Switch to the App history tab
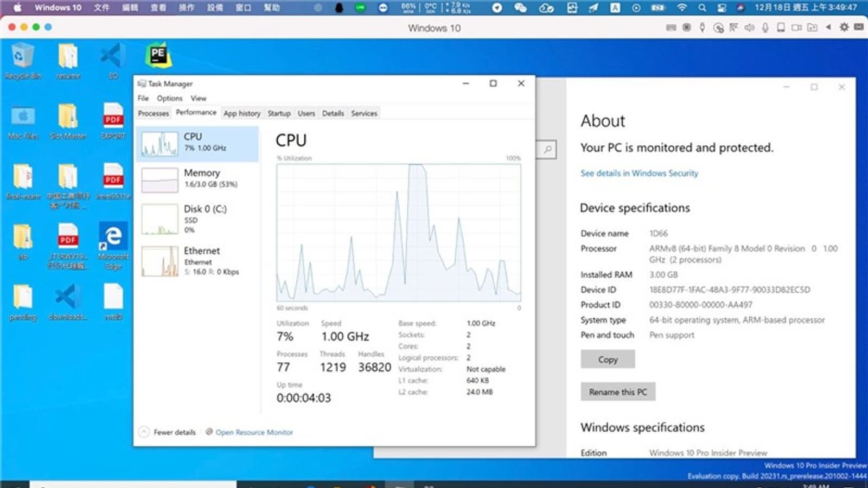The height and width of the screenshot is (488, 868). (x=242, y=113)
